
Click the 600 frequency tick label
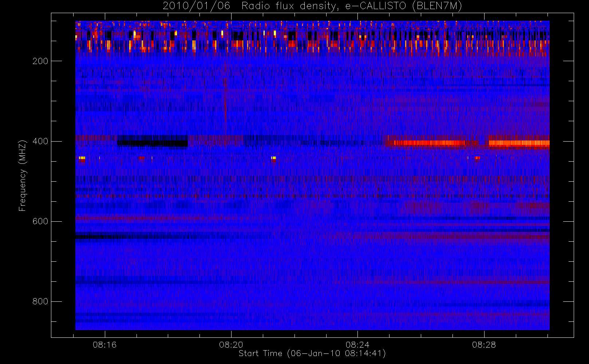point(40,221)
